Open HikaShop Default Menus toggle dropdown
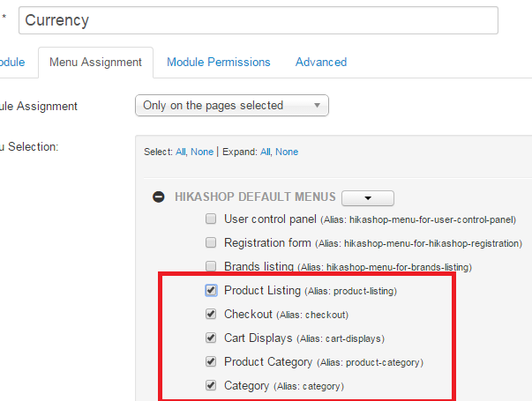This screenshot has height=401, width=532. point(367,198)
